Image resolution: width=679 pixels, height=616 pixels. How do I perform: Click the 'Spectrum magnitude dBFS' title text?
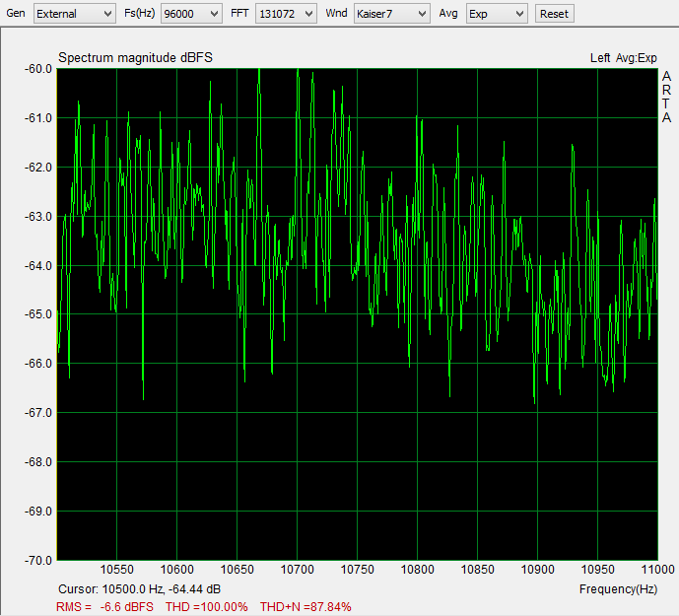[x=136, y=57]
